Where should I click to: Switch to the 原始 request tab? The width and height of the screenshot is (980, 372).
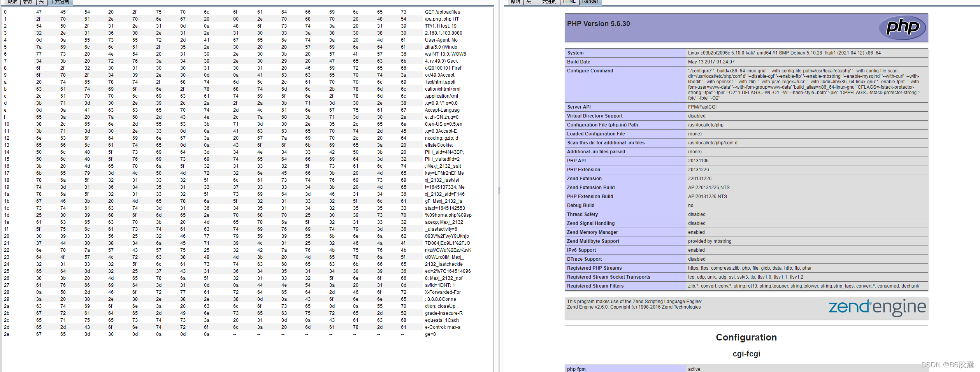[12, 2]
